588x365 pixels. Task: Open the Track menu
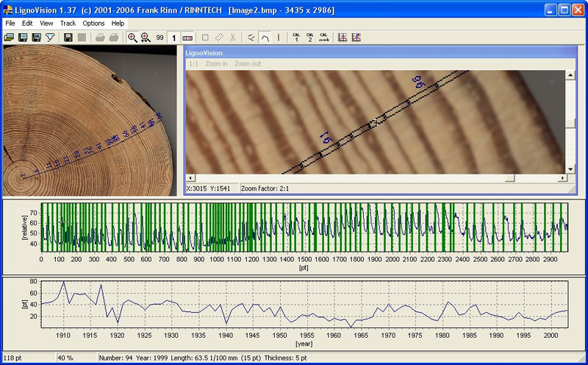click(68, 23)
